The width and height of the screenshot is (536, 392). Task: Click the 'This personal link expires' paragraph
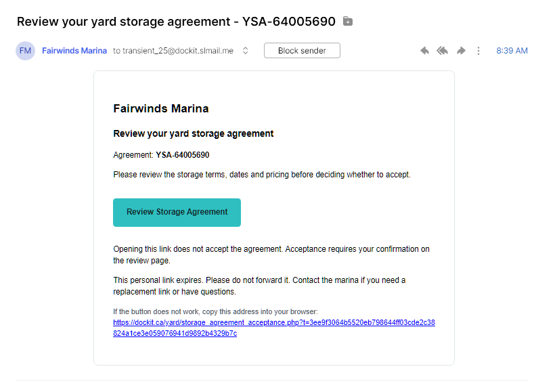tap(259, 286)
